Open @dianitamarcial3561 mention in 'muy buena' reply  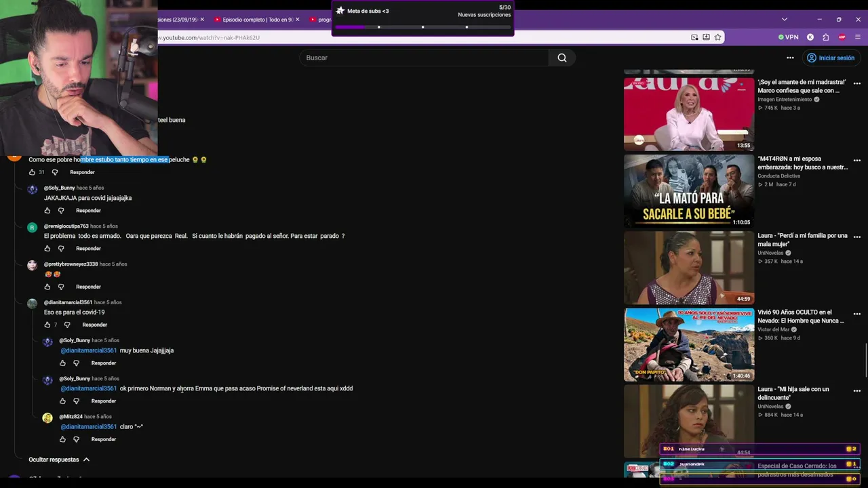coord(88,350)
